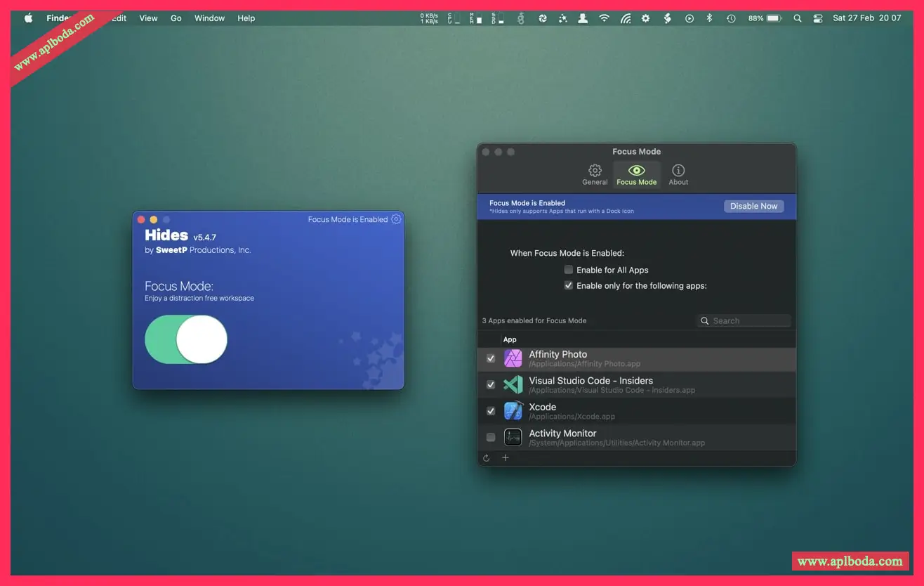Turn off the big Focus Mode switch
924x586 pixels.
(x=186, y=339)
